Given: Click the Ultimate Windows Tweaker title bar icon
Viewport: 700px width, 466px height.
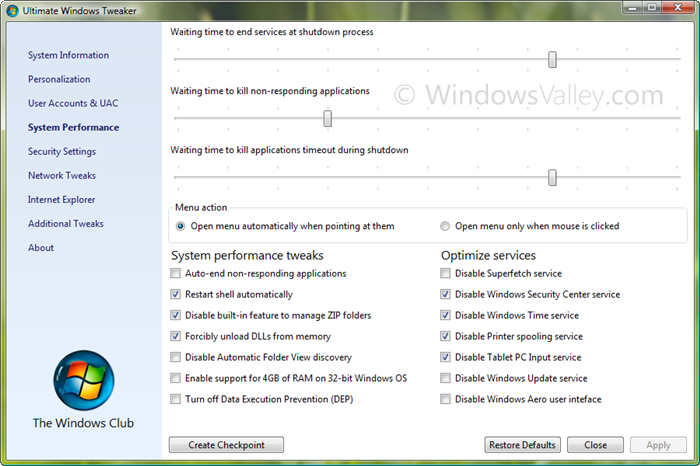Looking at the screenshot, I should pyautogui.click(x=12, y=11).
